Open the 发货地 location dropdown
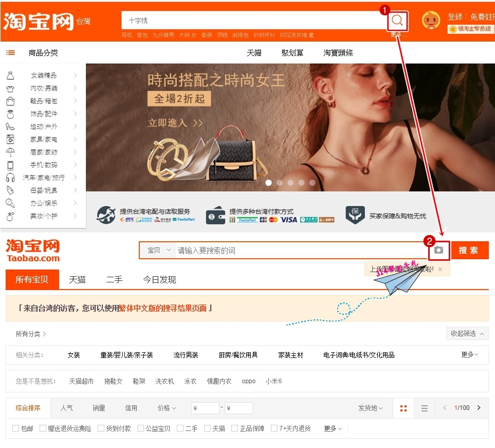The image size is (495, 448). click(x=370, y=408)
